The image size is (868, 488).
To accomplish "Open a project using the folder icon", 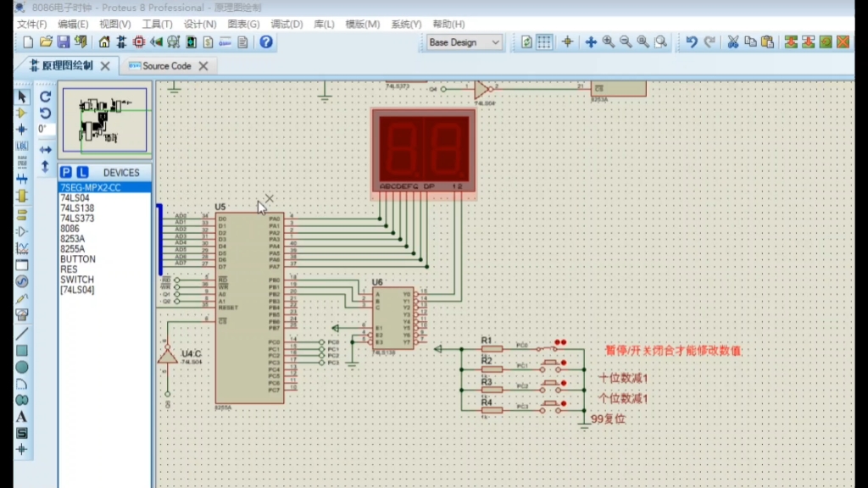I will pyautogui.click(x=46, y=42).
